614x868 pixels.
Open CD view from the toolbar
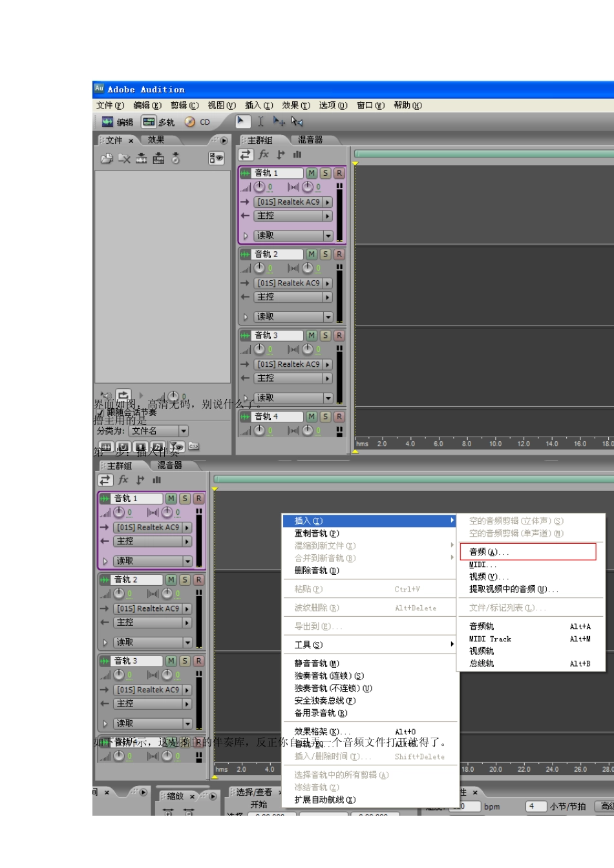(x=197, y=122)
